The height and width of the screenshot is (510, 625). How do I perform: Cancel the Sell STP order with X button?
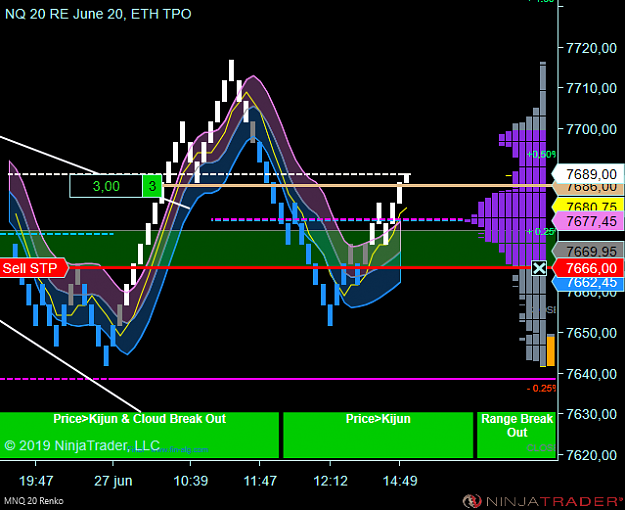pos(539,268)
